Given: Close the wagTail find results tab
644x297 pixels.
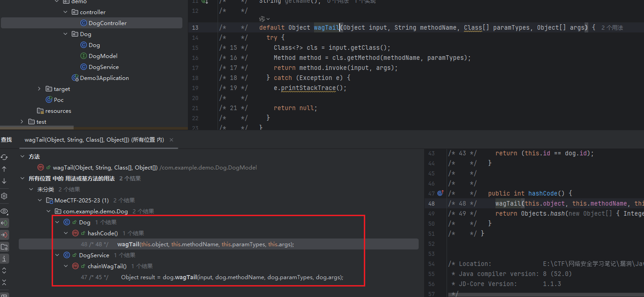Looking at the screenshot, I should tap(171, 140).
